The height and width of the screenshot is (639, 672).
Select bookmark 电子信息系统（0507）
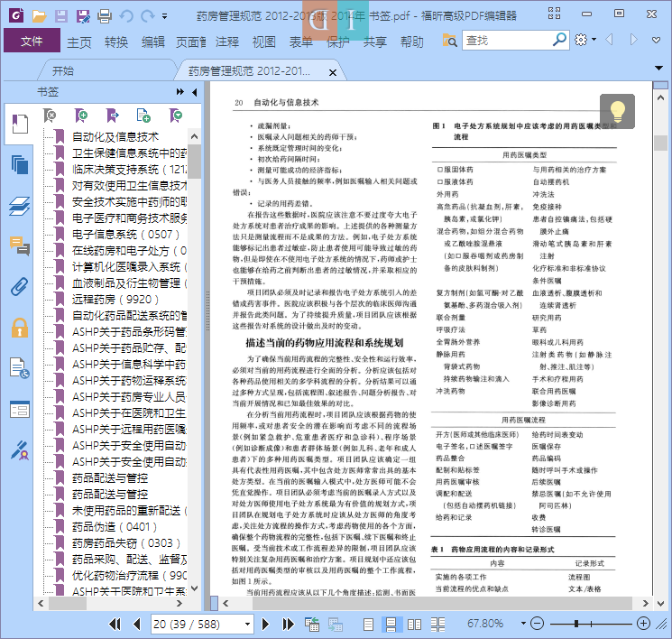coord(126,235)
